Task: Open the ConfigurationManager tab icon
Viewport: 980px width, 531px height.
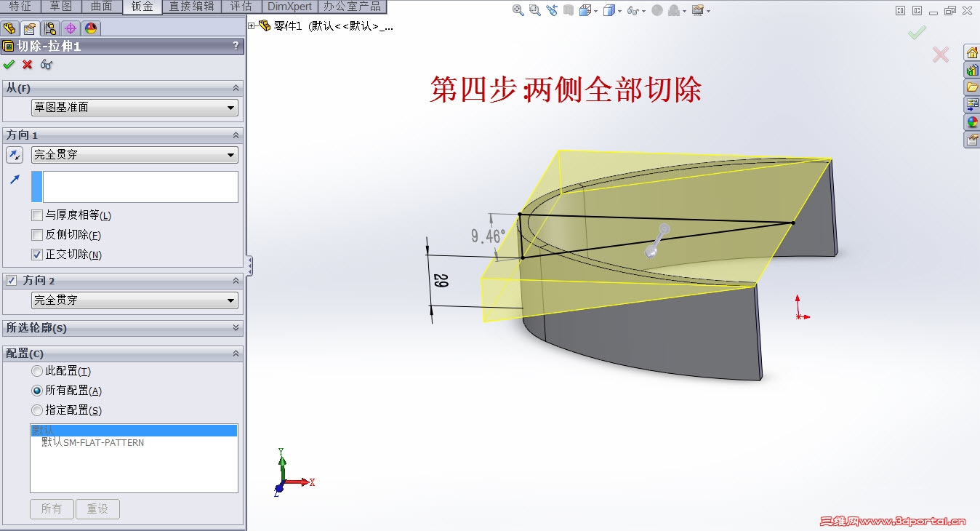Action: 50,28
